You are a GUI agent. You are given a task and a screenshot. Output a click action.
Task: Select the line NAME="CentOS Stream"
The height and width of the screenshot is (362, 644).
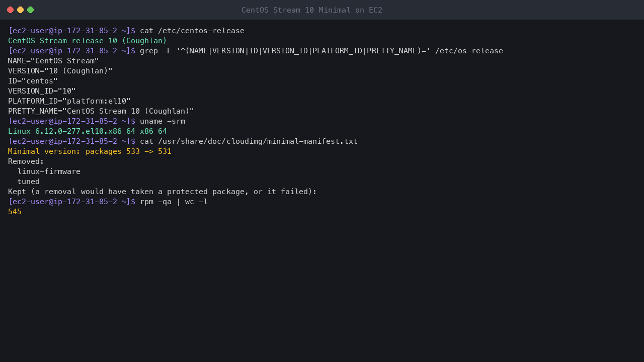[x=54, y=61]
